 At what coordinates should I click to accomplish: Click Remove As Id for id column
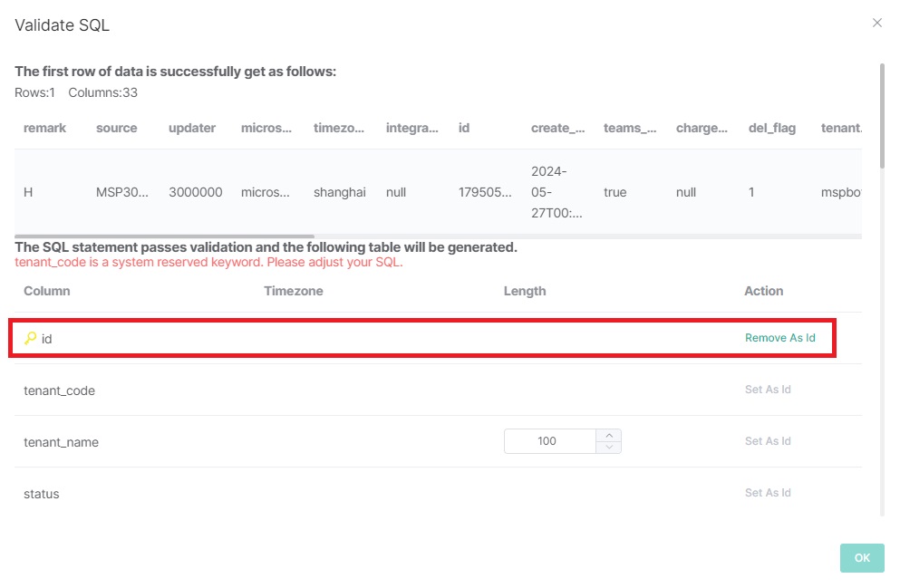coord(779,338)
